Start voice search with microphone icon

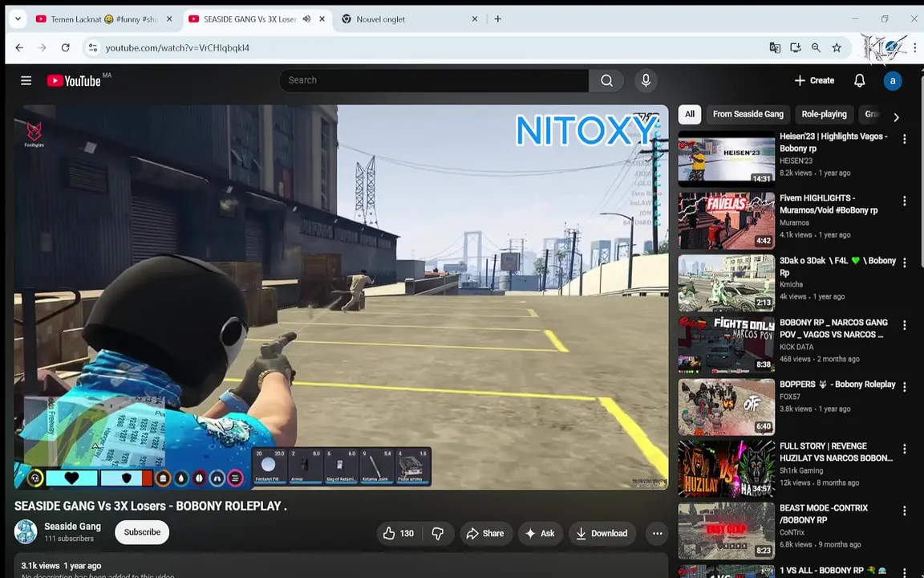(x=646, y=81)
